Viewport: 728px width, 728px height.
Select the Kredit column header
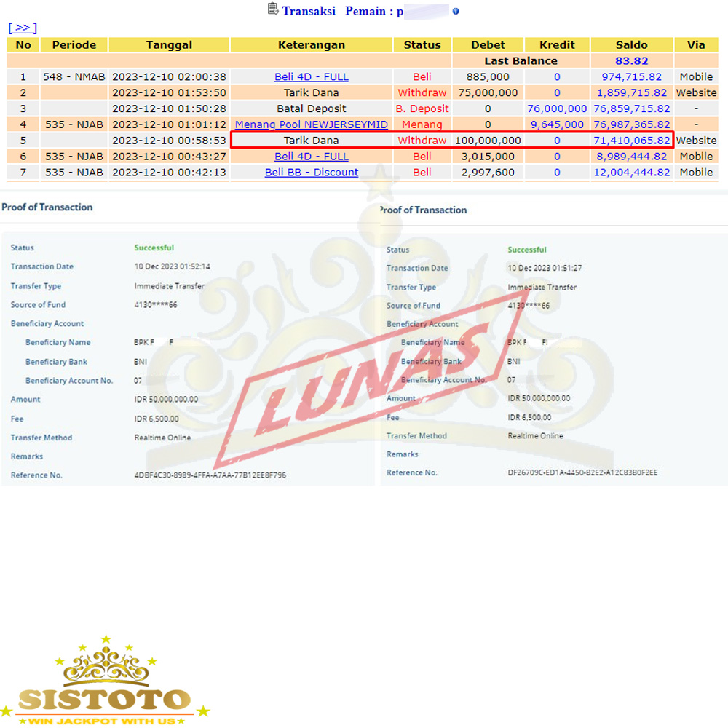pos(557,44)
